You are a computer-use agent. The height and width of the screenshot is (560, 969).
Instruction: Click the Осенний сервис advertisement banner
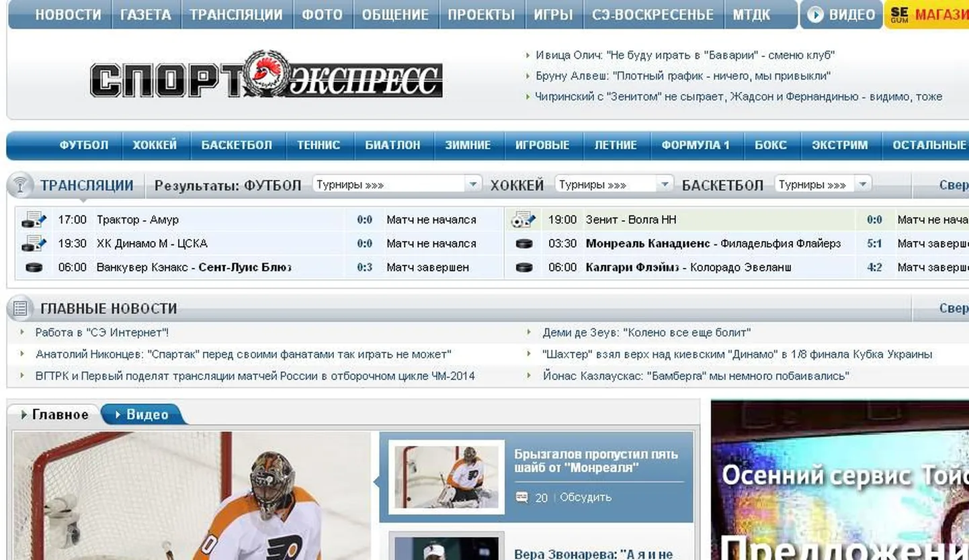click(x=840, y=480)
